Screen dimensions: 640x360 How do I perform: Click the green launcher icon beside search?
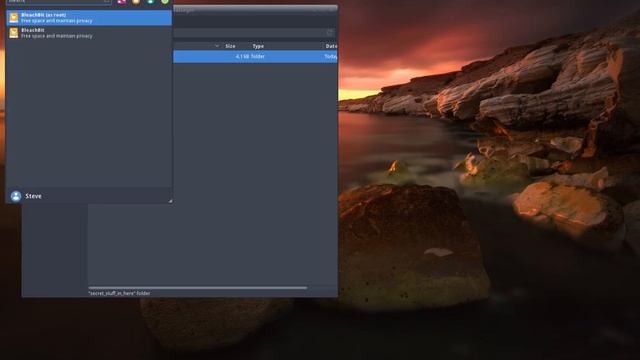coord(165,2)
